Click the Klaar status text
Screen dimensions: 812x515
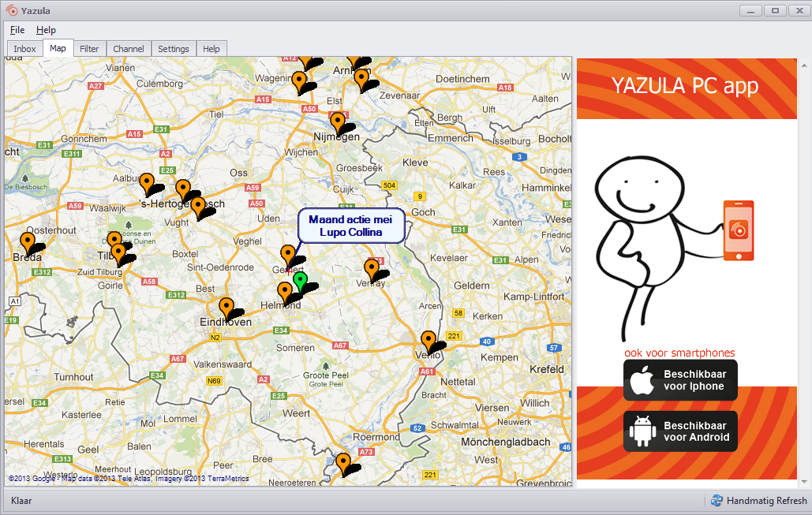click(x=21, y=501)
